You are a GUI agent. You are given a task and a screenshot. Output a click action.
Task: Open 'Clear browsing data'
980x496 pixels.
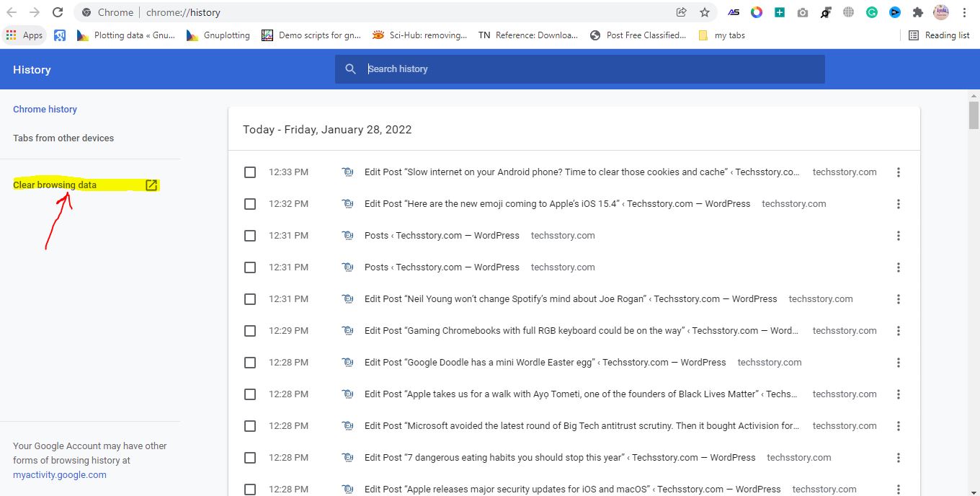(85, 185)
